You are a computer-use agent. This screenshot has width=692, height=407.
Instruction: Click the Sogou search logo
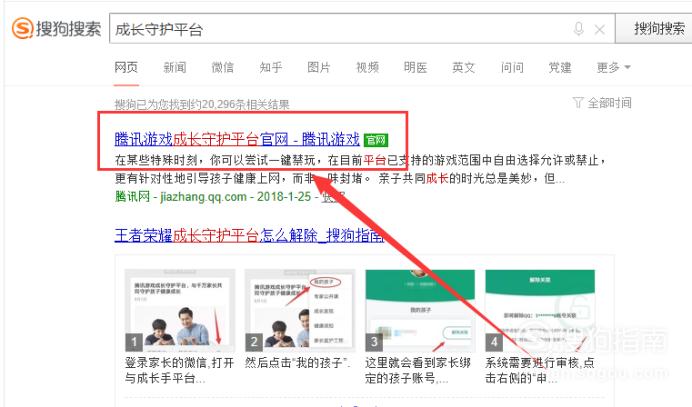[x=56, y=29]
